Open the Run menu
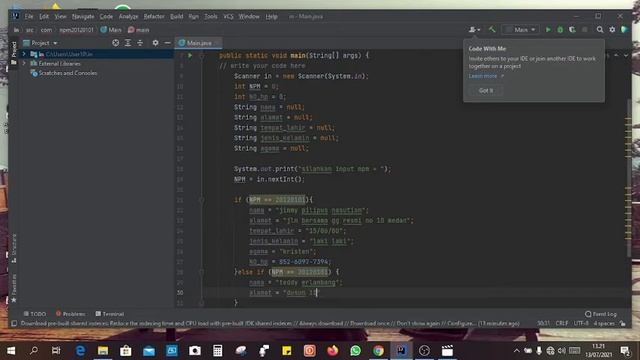This screenshot has width=640, height=360. tap(193, 16)
